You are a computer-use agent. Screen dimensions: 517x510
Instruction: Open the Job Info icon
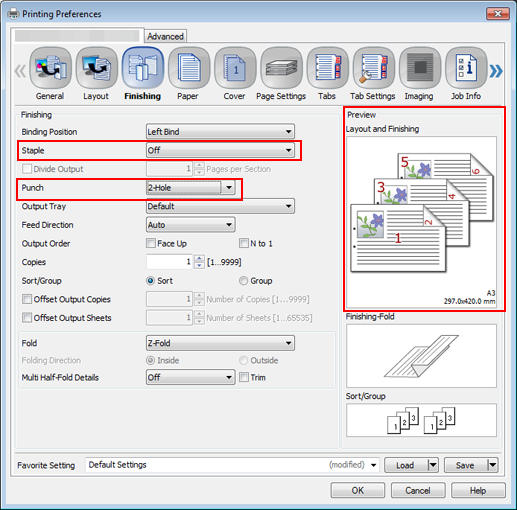[466, 68]
